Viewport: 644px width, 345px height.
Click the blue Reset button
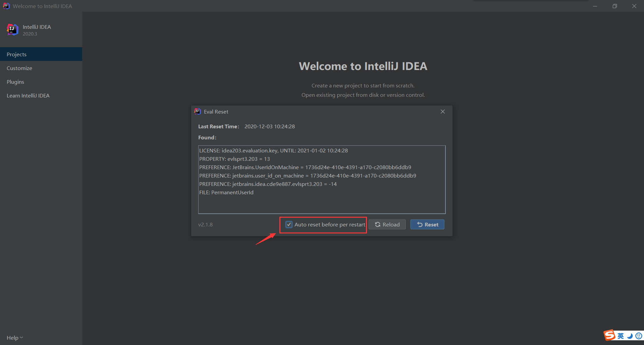(427, 224)
